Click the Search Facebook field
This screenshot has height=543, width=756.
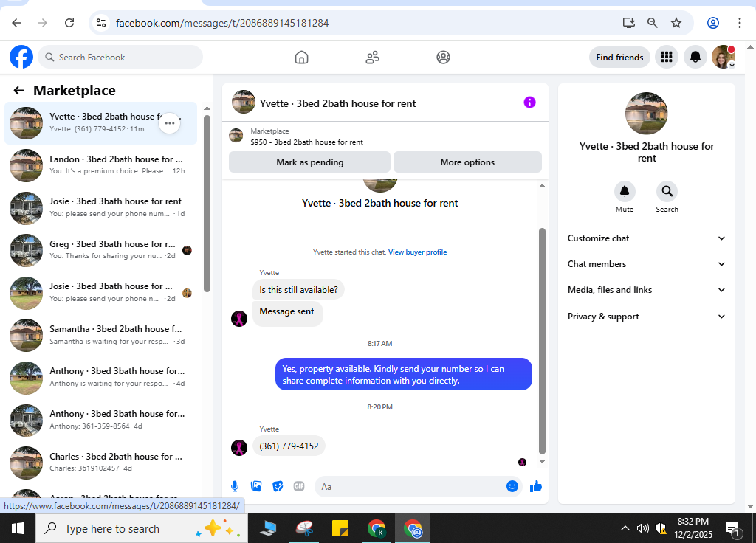click(x=120, y=58)
